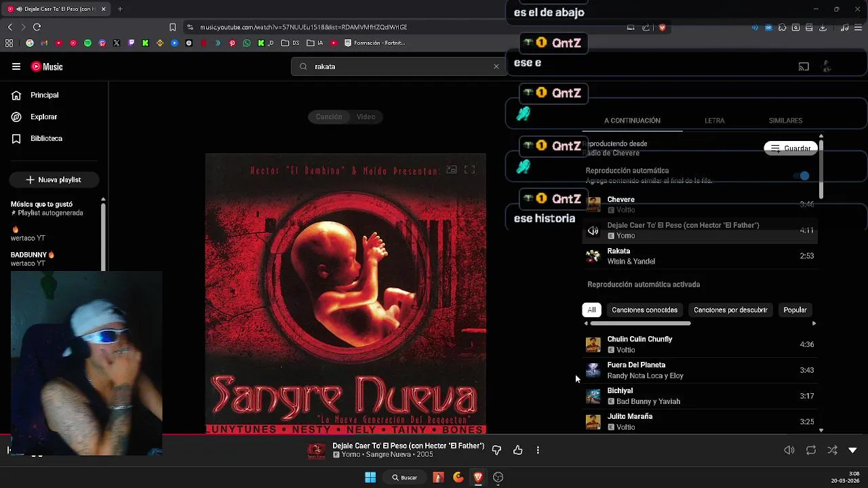
Task: Play Rakata by Wisin & Yandel
Action: click(701, 256)
